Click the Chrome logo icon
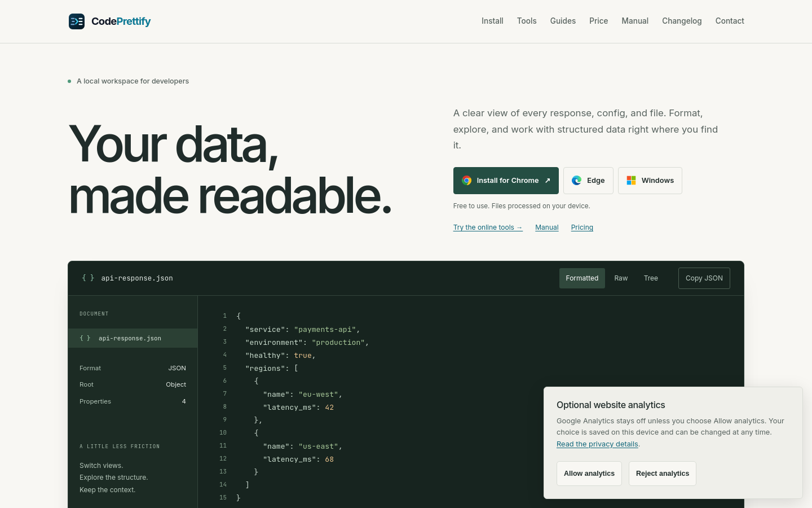This screenshot has height=508, width=812. pyautogui.click(x=467, y=181)
